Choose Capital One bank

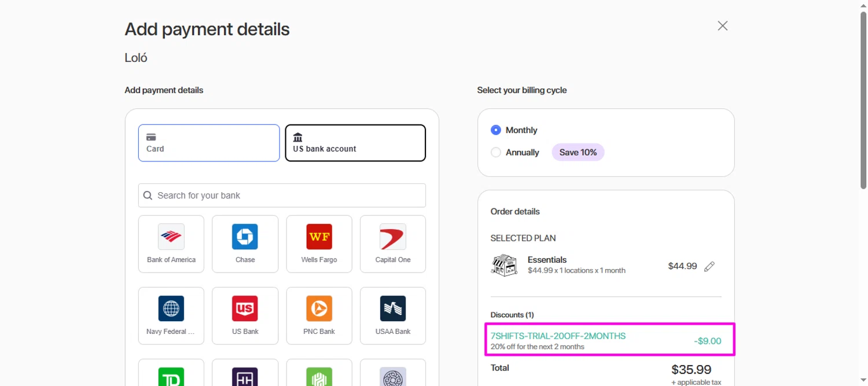point(393,244)
